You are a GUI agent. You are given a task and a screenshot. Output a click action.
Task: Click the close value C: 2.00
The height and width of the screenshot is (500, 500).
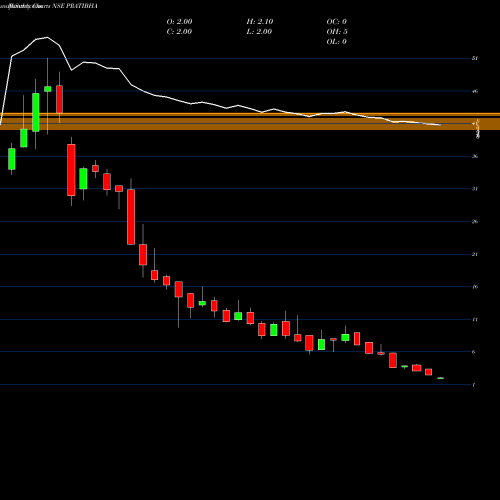179,32
